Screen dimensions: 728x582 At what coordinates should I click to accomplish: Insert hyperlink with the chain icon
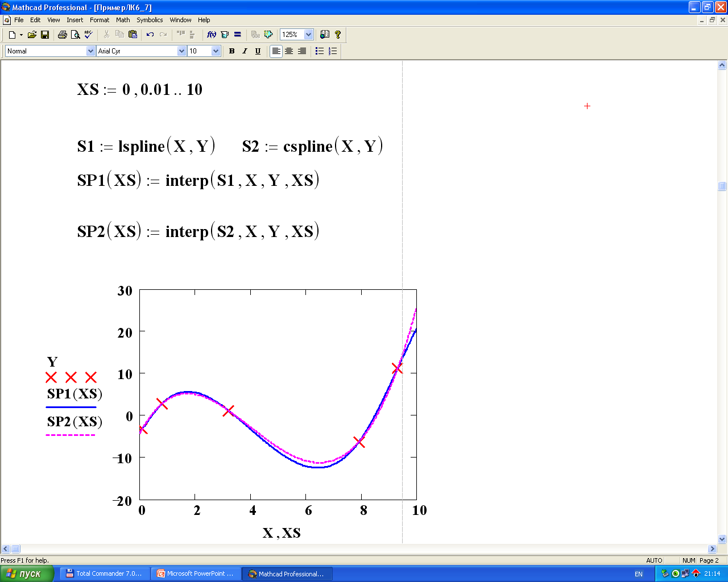[255, 35]
